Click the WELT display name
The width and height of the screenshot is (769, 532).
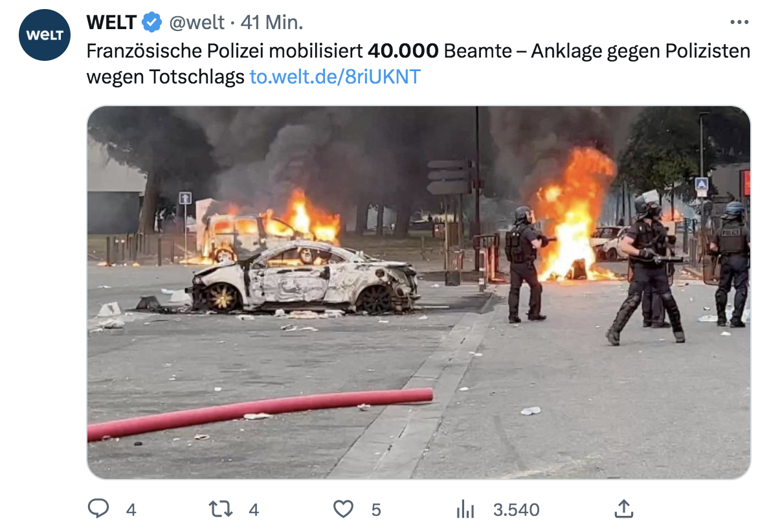[x=111, y=23]
